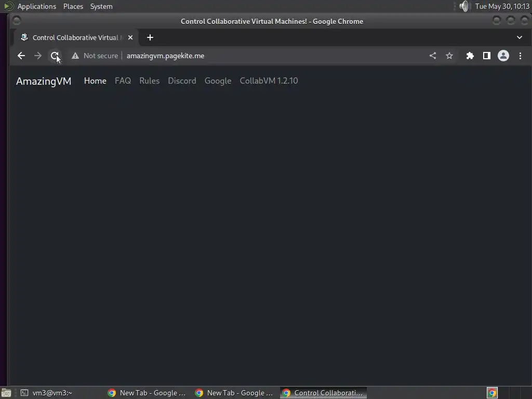Click the volume speaker icon
Image resolution: width=532 pixels, height=399 pixels.
(x=464, y=6)
